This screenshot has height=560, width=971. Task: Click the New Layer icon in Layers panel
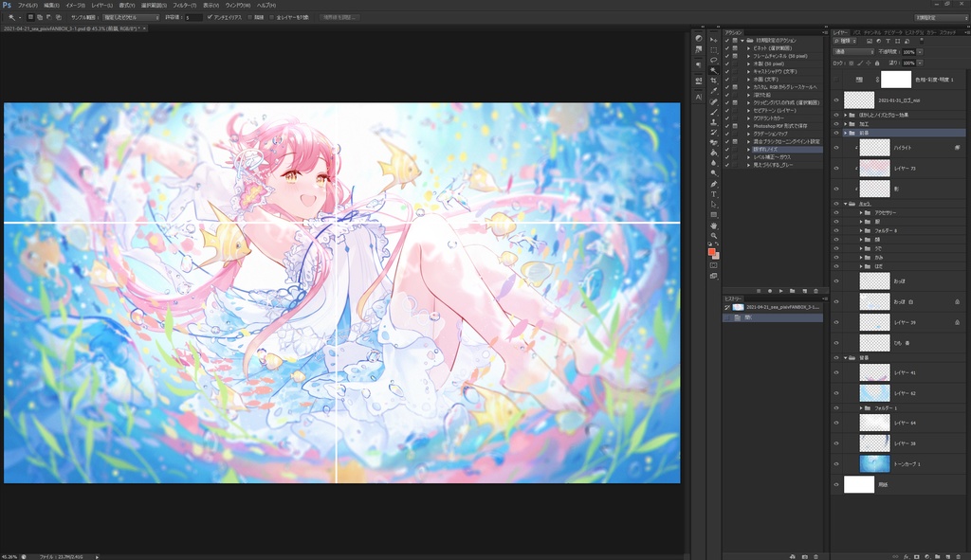coord(946,556)
